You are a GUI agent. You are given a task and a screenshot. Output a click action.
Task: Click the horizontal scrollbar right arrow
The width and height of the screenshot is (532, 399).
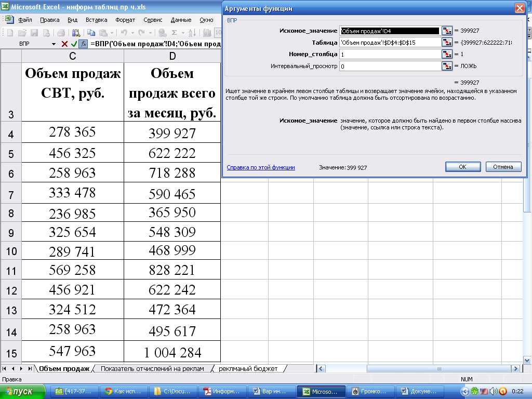click(x=516, y=368)
